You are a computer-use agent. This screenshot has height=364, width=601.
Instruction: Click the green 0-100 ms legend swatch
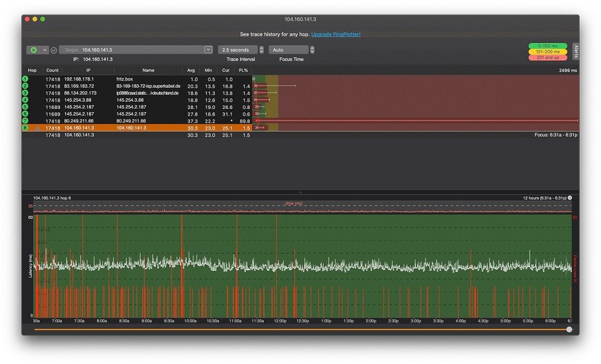tap(547, 46)
